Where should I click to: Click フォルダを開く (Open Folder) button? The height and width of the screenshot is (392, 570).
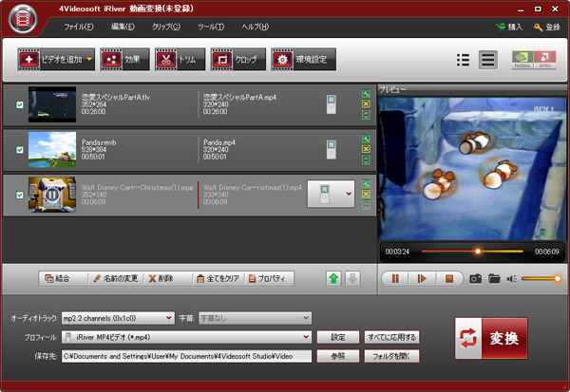pyautogui.click(x=391, y=356)
